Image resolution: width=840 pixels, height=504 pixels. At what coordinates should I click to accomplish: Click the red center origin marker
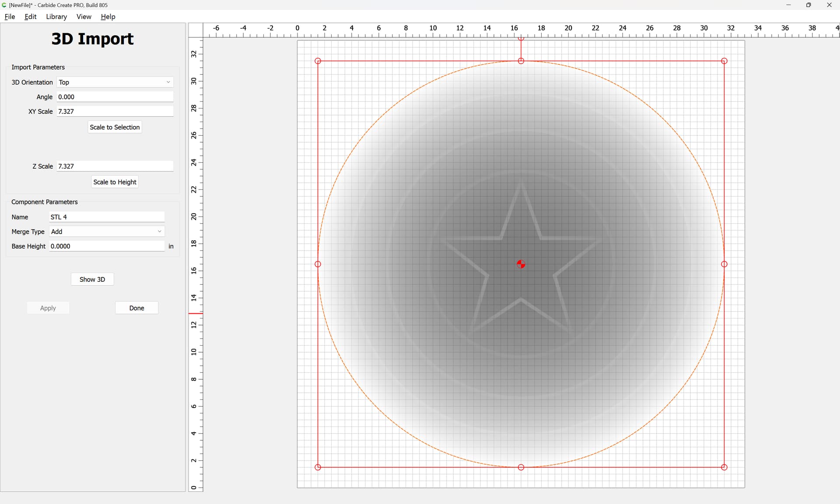[521, 264]
